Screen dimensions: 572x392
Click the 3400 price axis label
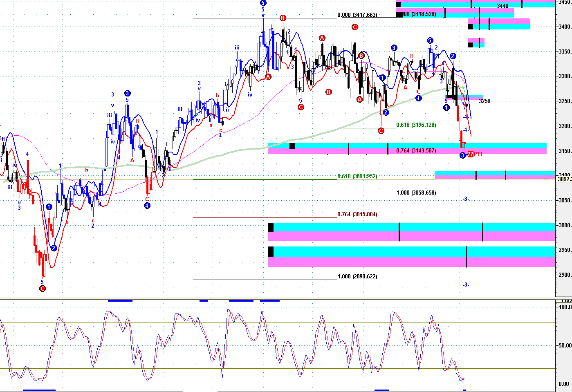click(x=566, y=27)
